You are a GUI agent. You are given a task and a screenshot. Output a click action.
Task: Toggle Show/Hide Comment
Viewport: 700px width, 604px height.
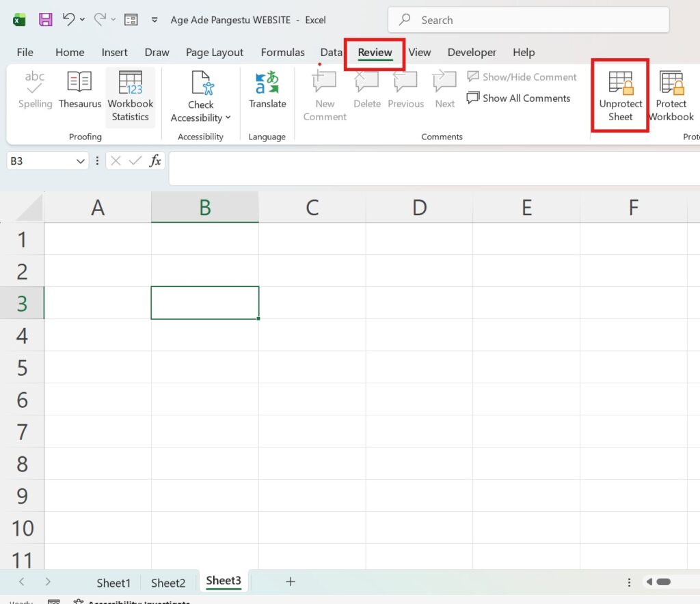tap(522, 77)
